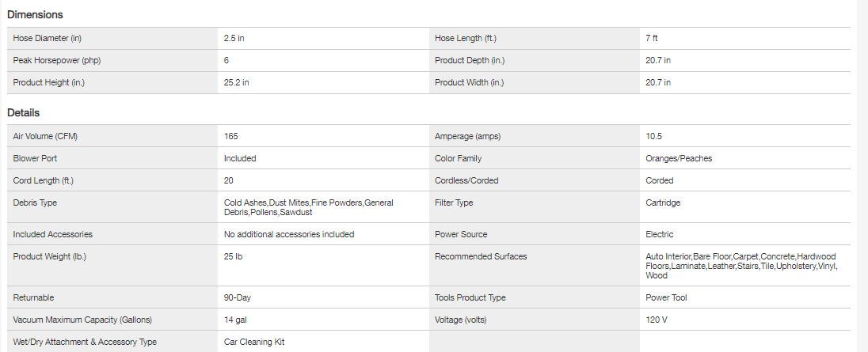This screenshot has height=352, width=868.
Task: Click the Debris Type values text
Action: (x=308, y=207)
